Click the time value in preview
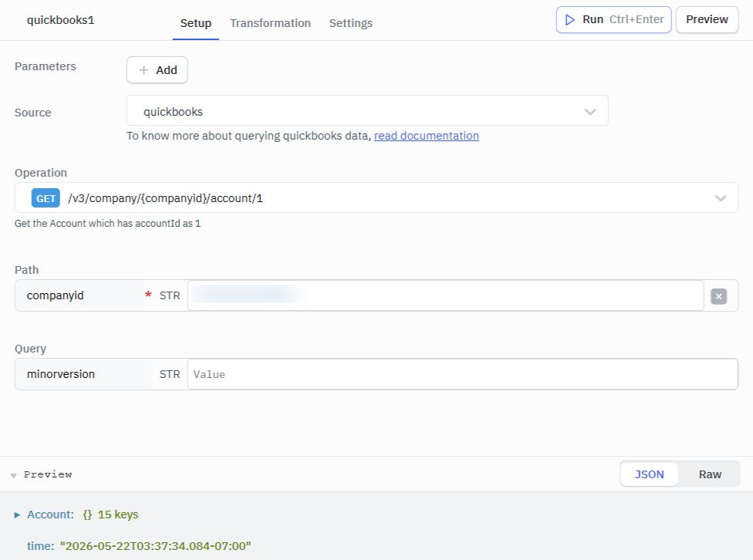 (155, 546)
